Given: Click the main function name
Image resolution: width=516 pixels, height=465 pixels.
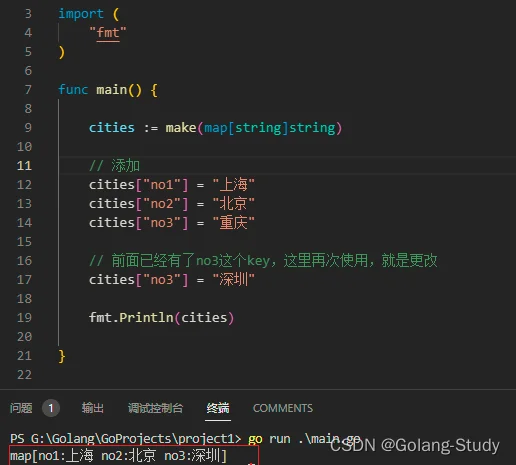Looking at the screenshot, I should pos(112,90).
